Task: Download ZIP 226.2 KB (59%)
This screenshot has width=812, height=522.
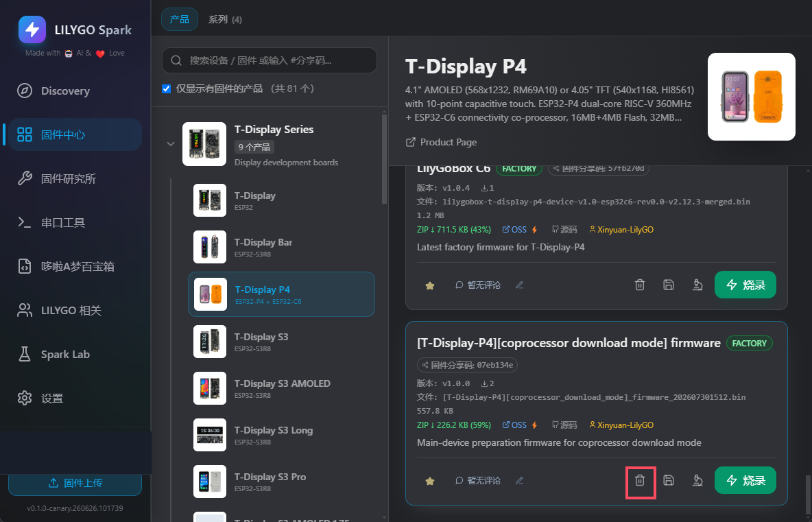Action: (x=453, y=425)
